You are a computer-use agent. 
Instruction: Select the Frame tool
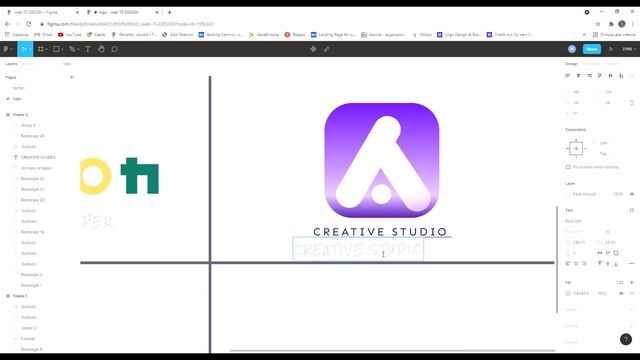41,49
